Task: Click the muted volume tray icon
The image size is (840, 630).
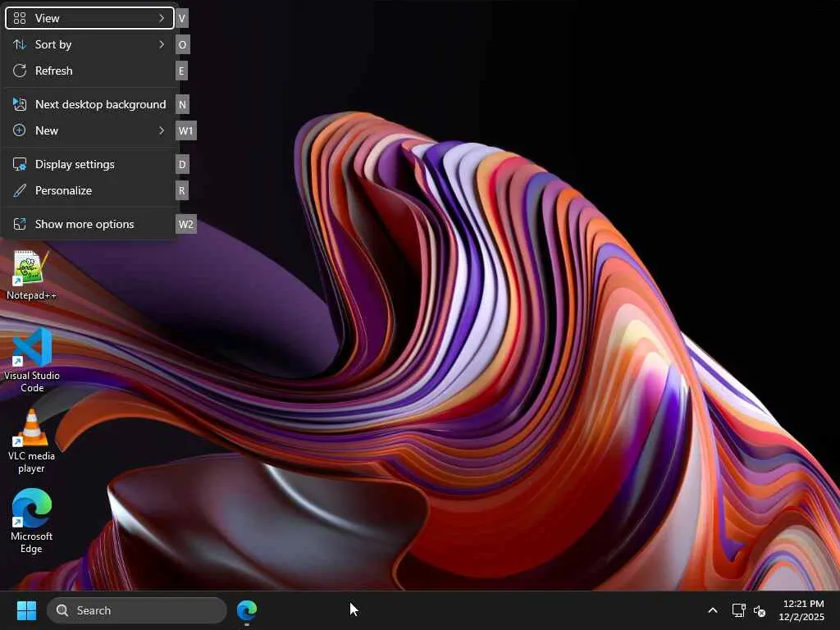Action: [x=760, y=610]
